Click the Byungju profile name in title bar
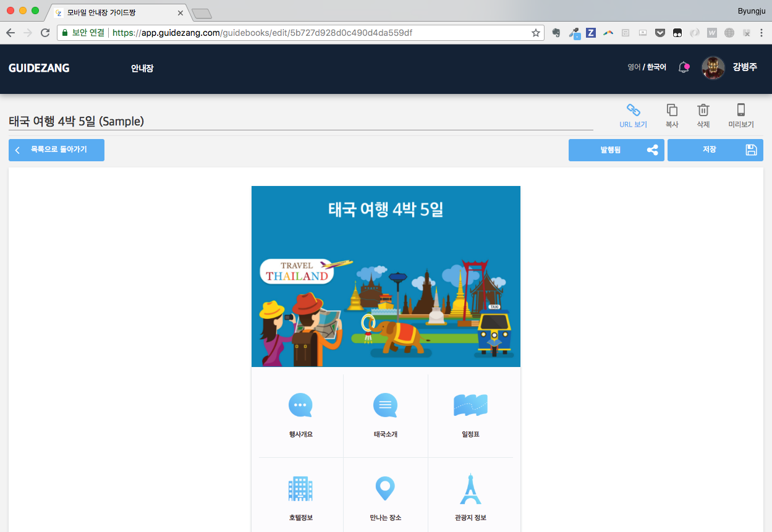Image resolution: width=772 pixels, height=532 pixels. coord(752,11)
